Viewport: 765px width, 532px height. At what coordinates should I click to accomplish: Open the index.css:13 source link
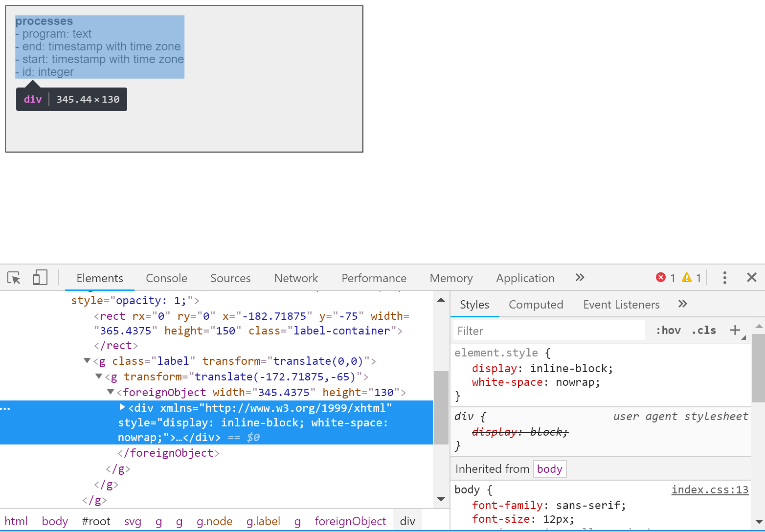coord(710,489)
